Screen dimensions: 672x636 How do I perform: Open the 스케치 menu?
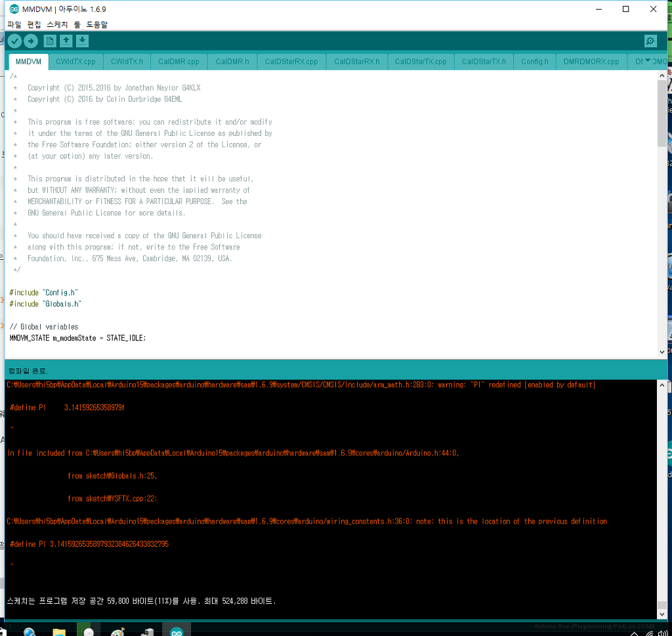(56, 24)
